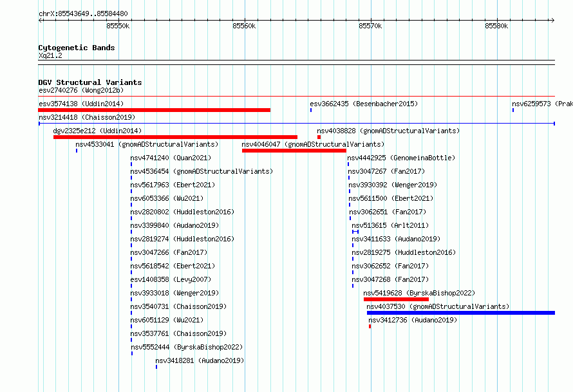Select nsv3418281 (Audano2019) variant label
573x392 pixels.
200,360
